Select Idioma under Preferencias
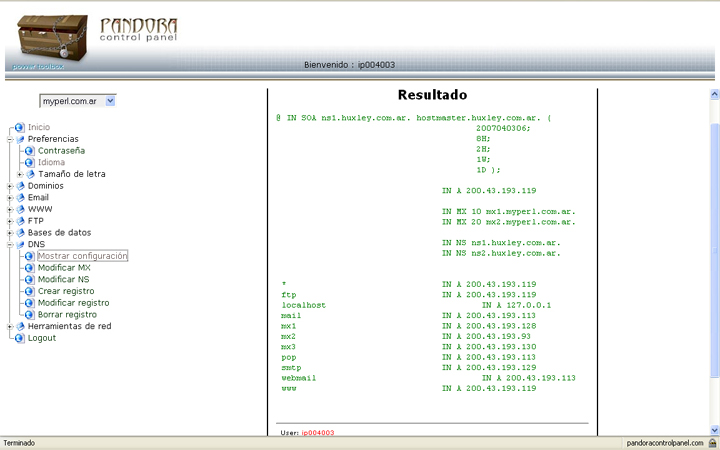 (51, 162)
